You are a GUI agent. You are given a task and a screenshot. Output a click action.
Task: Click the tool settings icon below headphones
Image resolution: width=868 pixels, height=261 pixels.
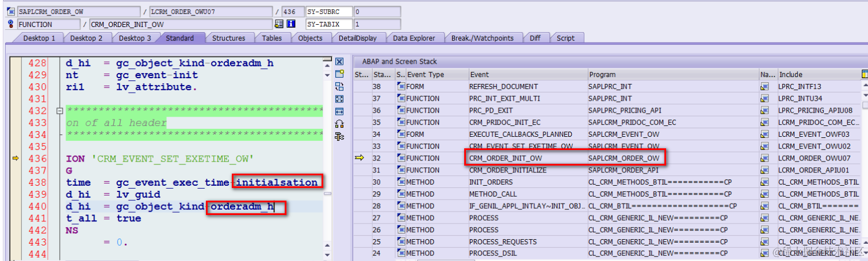pos(339,136)
